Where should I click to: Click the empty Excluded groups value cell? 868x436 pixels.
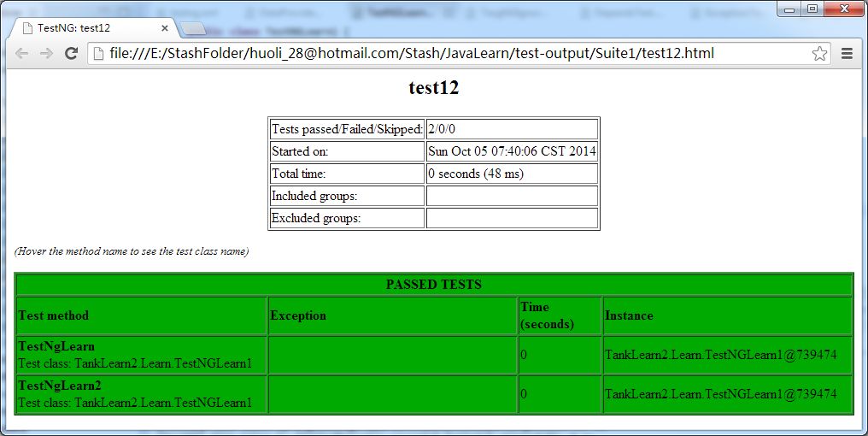(512, 218)
